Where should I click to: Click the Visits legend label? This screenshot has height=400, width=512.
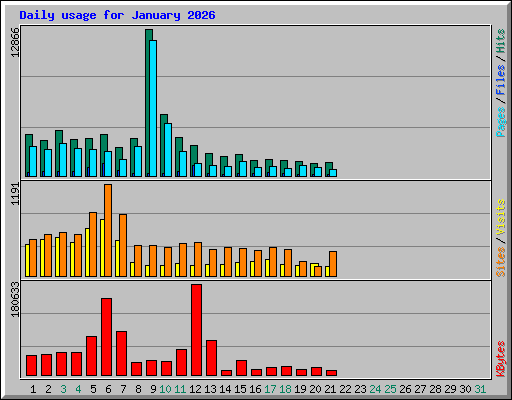501,218
